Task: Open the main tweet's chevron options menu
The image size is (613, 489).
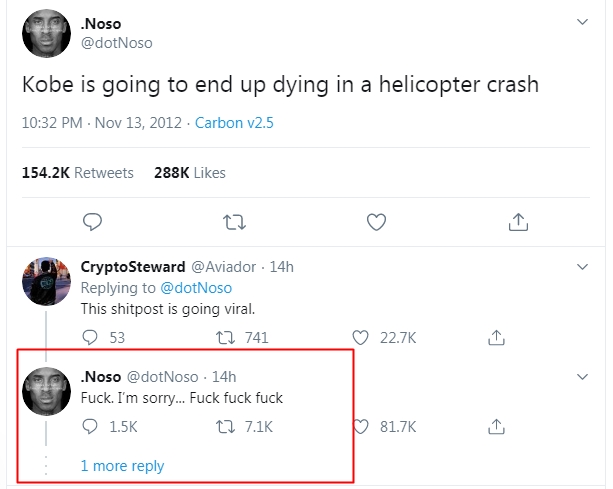Action: tap(582, 22)
